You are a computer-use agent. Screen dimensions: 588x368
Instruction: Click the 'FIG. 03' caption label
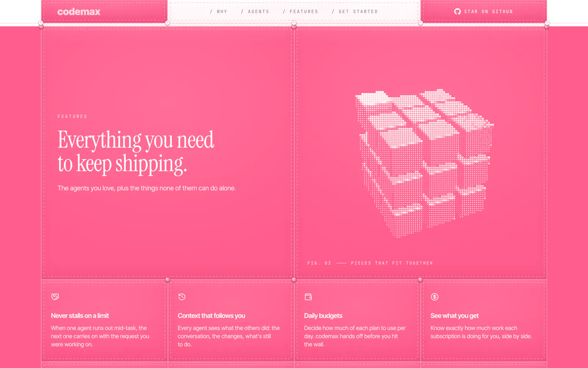(x=319, y=263)
